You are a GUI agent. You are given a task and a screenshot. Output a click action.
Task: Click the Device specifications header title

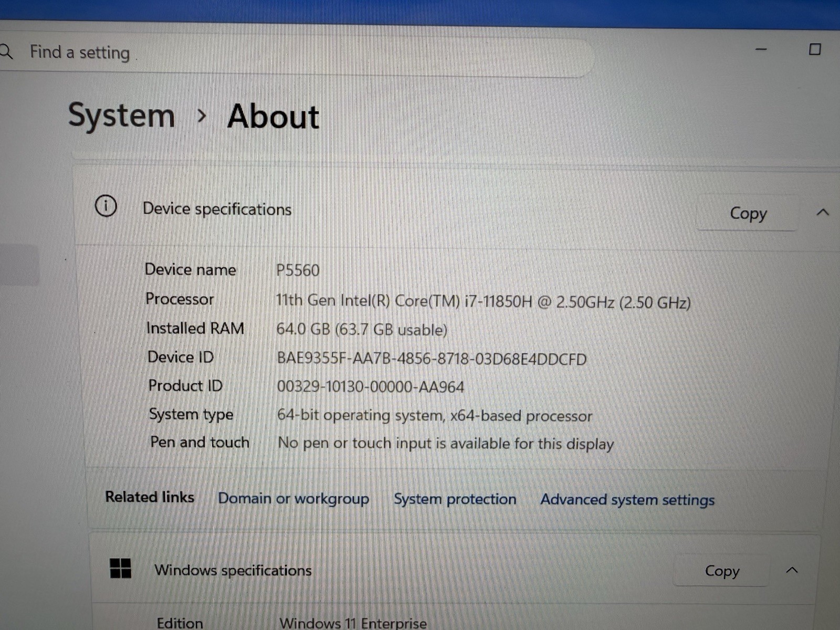[217, 209]
